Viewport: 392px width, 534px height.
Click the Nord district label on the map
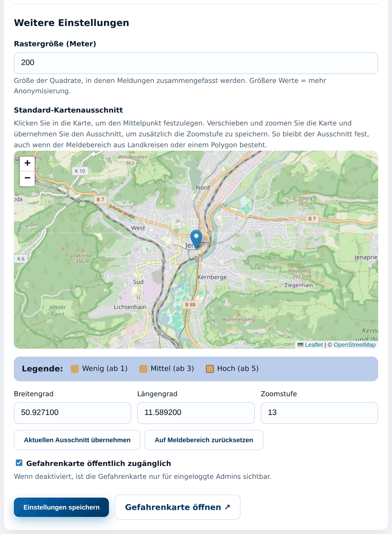point(203,188)
